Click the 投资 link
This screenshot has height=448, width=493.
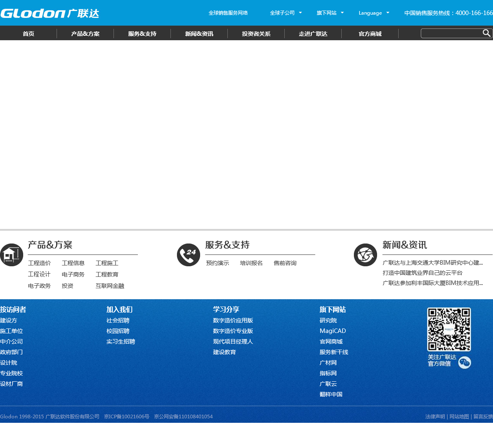pos(68,286)
